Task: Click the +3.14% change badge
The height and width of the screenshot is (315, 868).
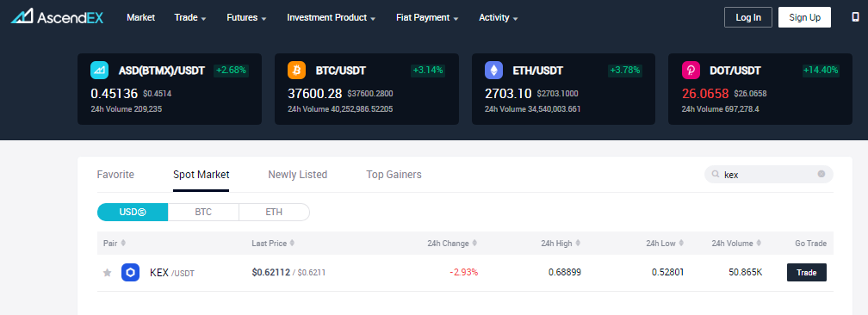Action: tap(427, 71)
